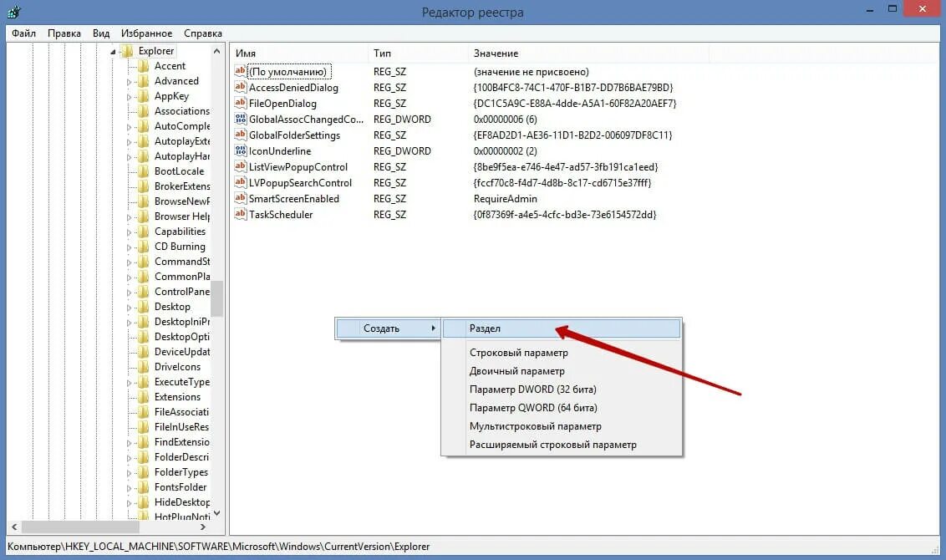Click the folder icon of BootLocale key
This screenshot has width=946, height=560.
(143, 171)
